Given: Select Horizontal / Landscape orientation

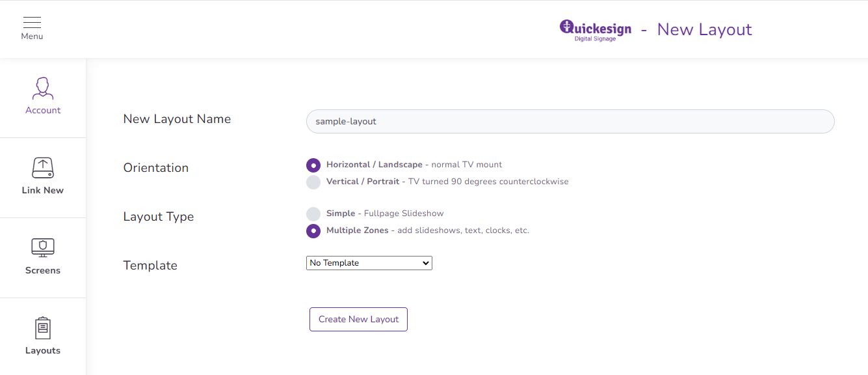Looking at the screenshot, I should point(313,165).
